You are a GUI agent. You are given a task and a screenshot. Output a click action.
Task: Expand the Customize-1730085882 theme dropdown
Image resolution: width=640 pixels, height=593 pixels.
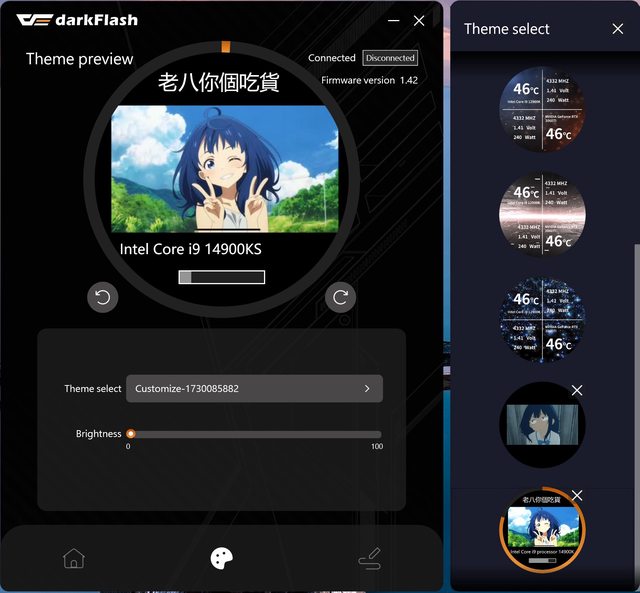pyautogui.click(x=254, y=388)
